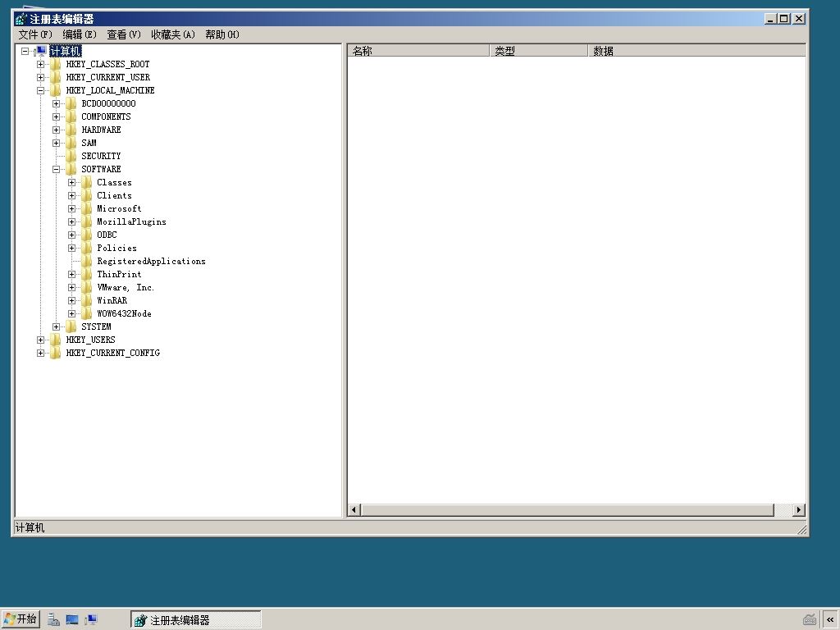Click the HKEY_USERS folder icon

click(55, 340)
